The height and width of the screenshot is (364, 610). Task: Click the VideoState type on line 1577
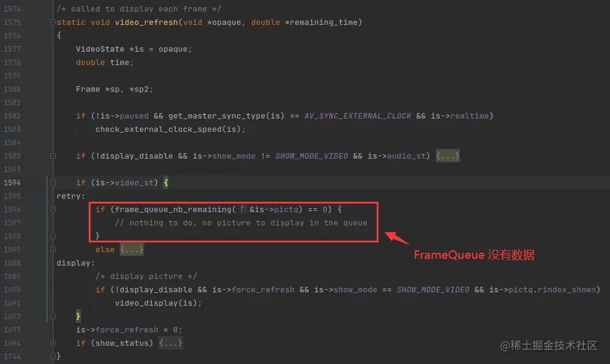coord(100,49)
